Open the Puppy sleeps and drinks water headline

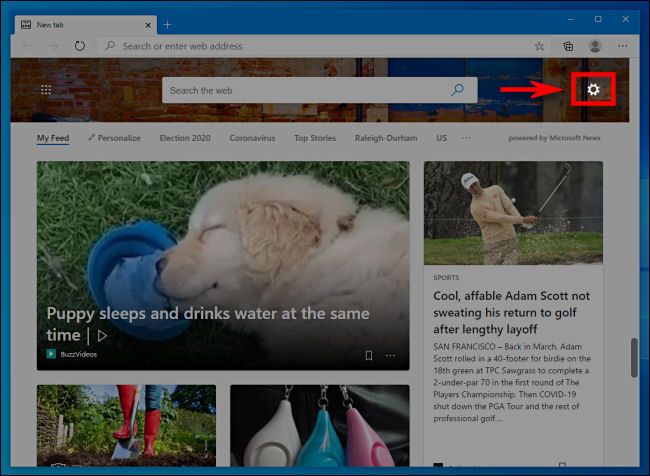tap(208, 324)
